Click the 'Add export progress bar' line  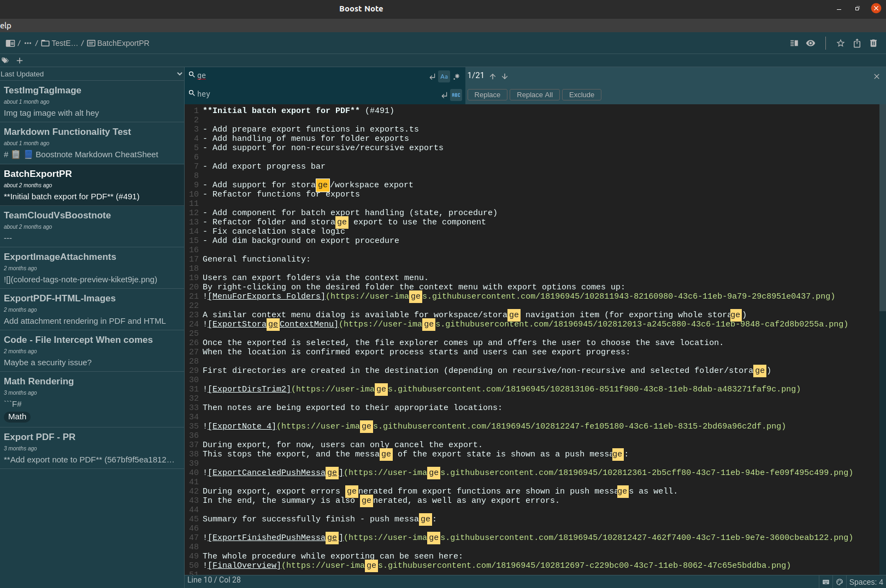click(x=264, y=167)
